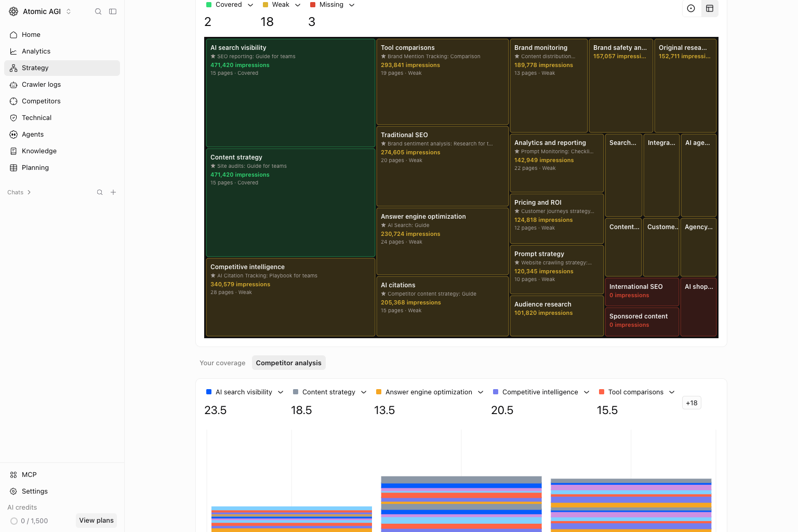
Task: Click star icon in Tool comparisons tile
Action: (x=383, y=57)
